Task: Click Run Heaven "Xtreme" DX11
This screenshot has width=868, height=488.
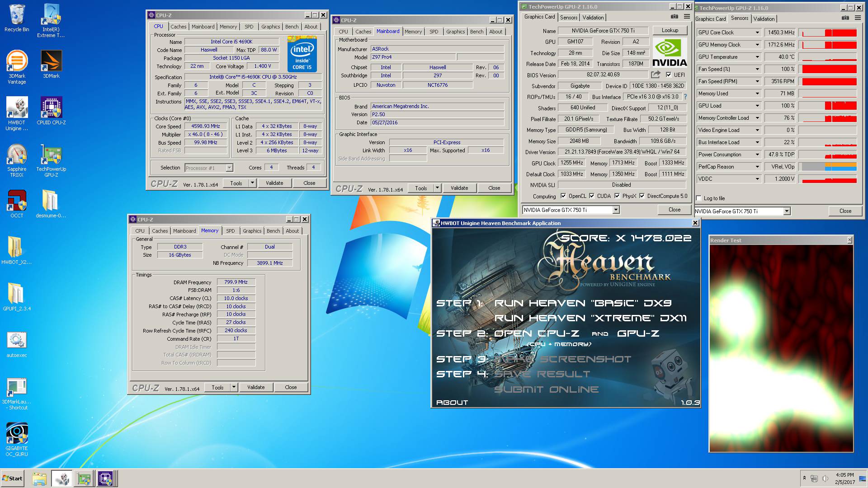Action: pyautogui.click(x=590, y=318)
